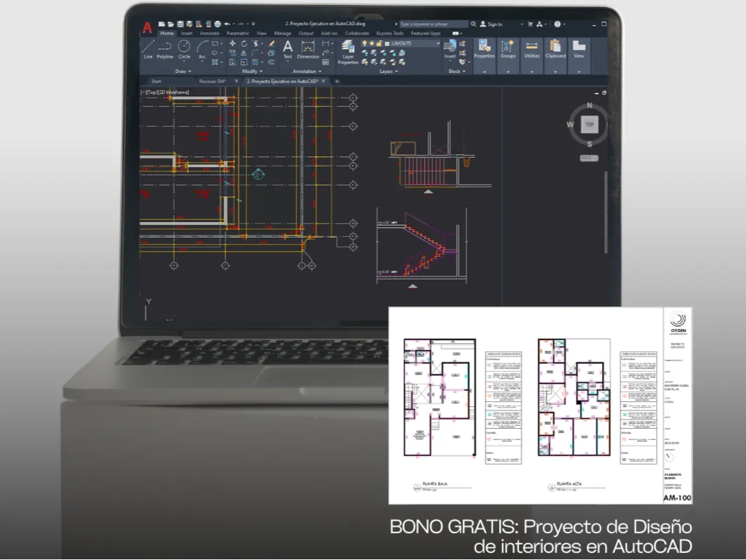Save the drawing with the Save icon
The height and width of the screenshot is (560, 746).
(x=180, y=24)
